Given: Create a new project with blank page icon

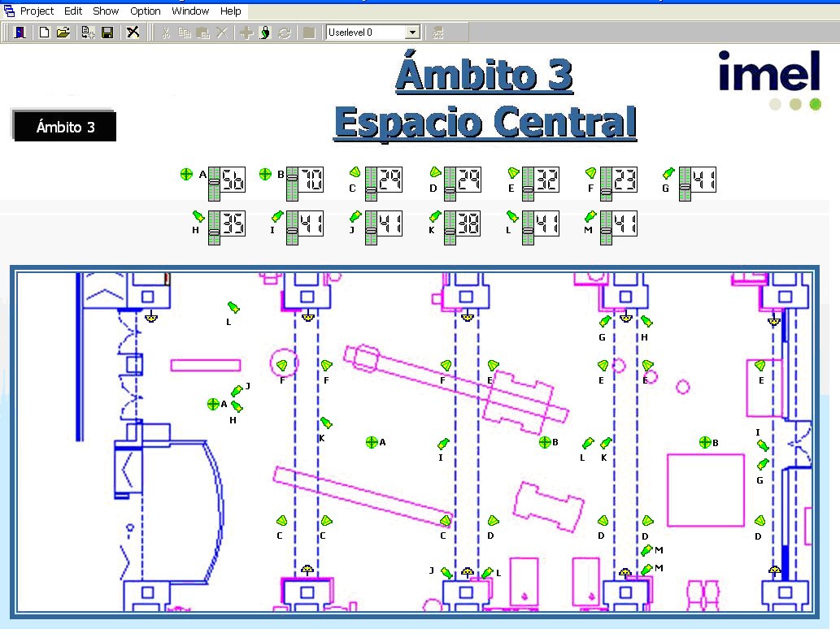Looking at the screenshot, I should pos(44,33).
